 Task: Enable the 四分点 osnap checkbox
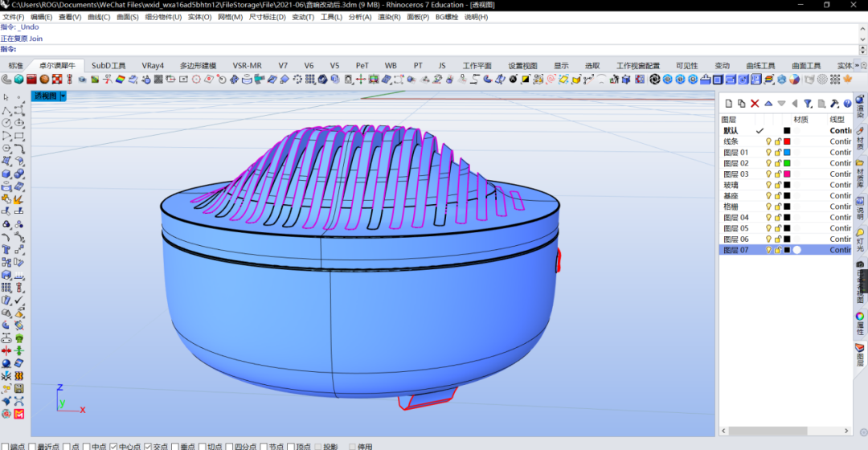coord(229,446)
